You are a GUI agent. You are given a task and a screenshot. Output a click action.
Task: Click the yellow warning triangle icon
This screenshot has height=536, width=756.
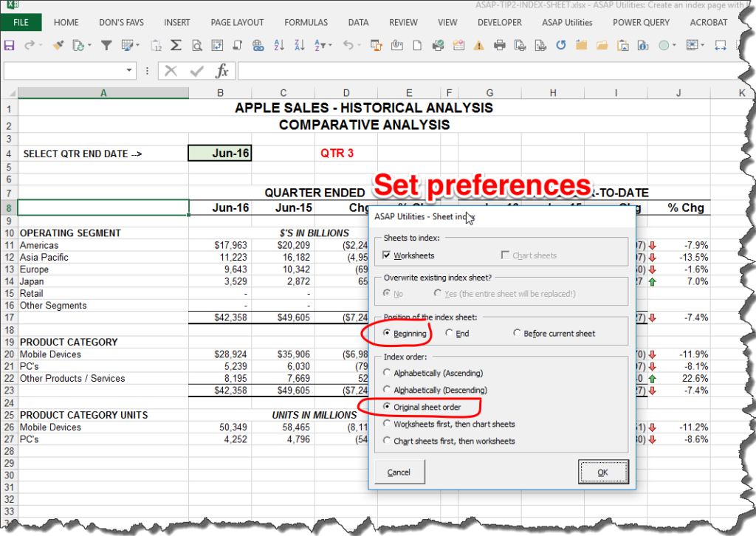[x=478, y=45]
